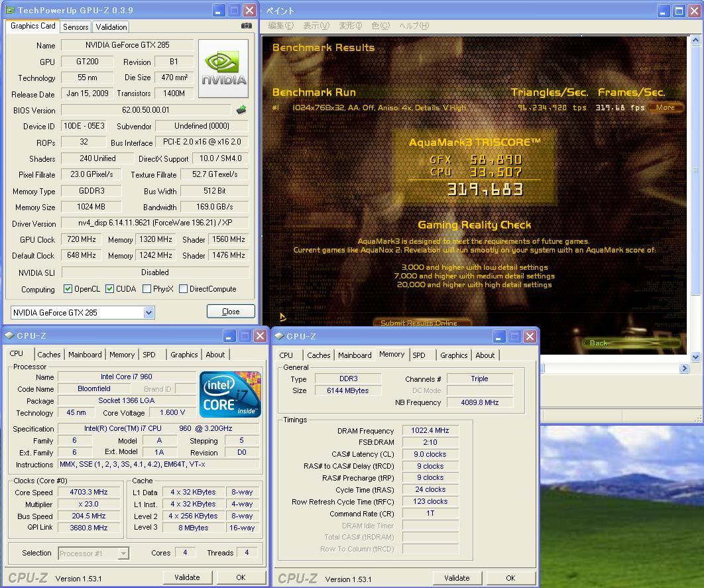Click OK in right CPU-Z window
This screenshot has width=704, height=588.
point(510,577)
